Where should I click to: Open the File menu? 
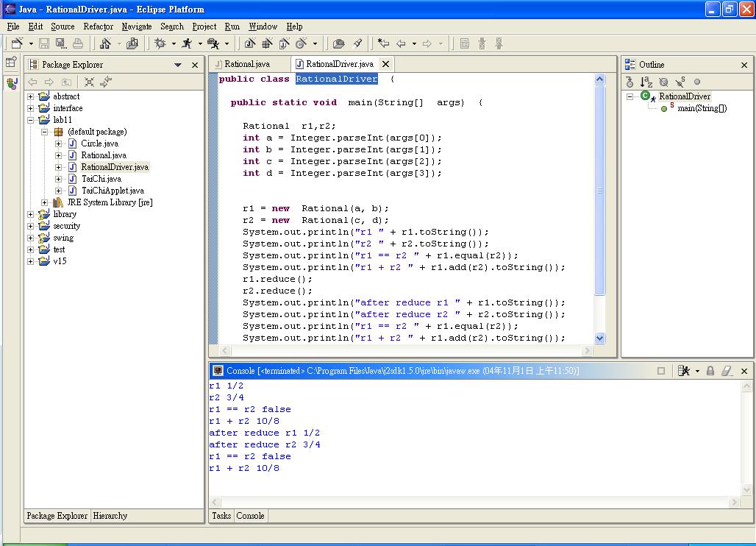point(13,26)
